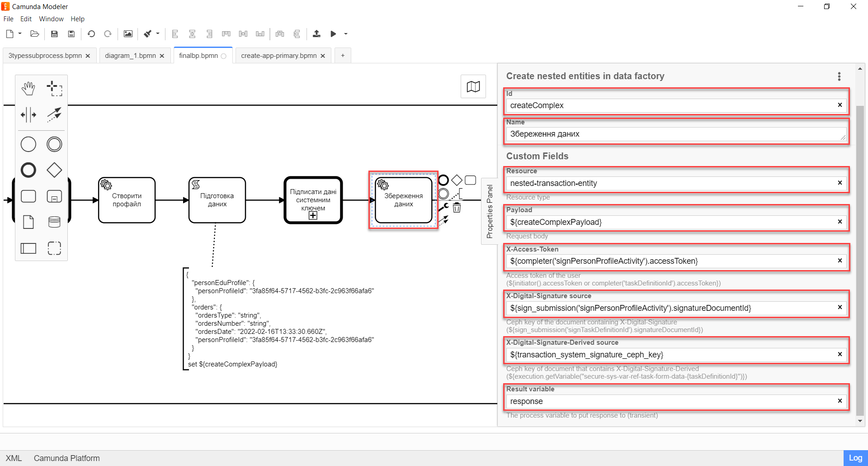Image resolution: width=868 pixels, height=466 pixels.
Task: Open the Edit menu
Action: point(26,19)
